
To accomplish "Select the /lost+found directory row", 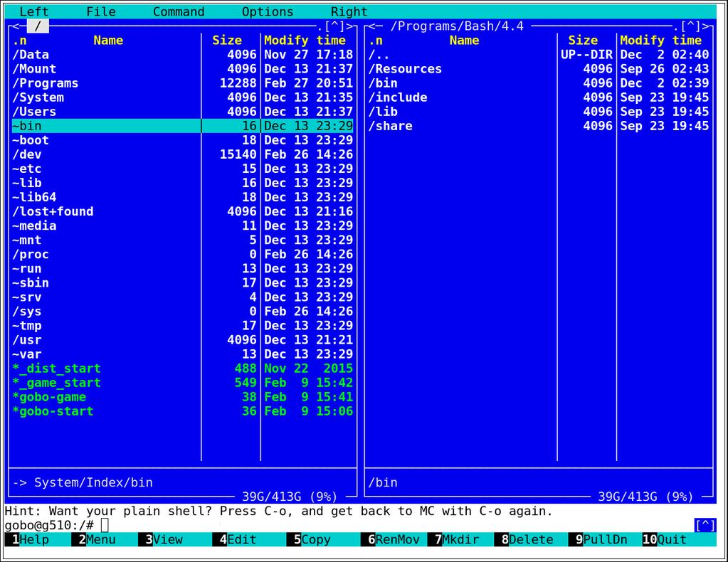I will coord(182,211).
